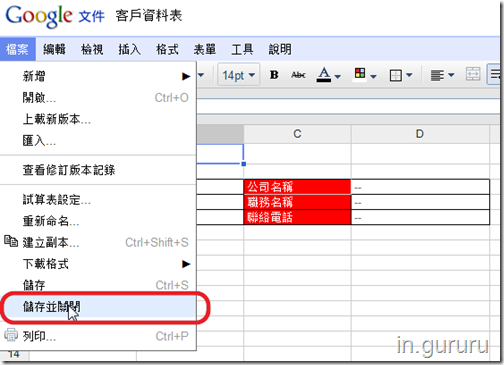This screenshot has width=504, height=365.
Task: Open the text alignment icon menu
Action: click(x=437, y=75)
